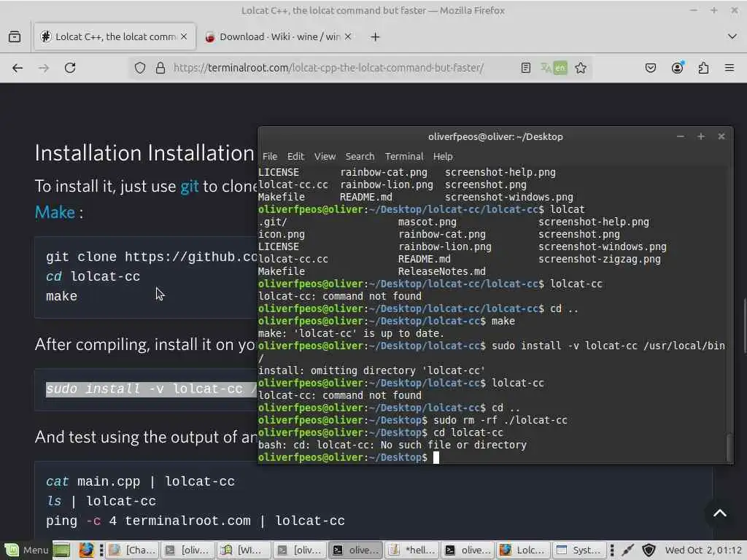Image resolution: width=747 pixels, height=560 pixels.
Task: Switch to Lolcat C++ tab
Action: [x=115, y=36]
